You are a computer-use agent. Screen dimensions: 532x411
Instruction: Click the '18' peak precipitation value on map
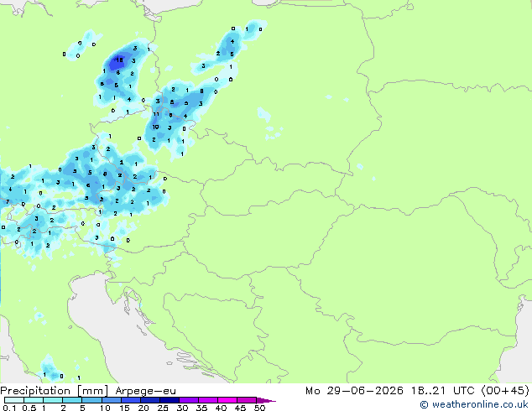coord(119,60)
